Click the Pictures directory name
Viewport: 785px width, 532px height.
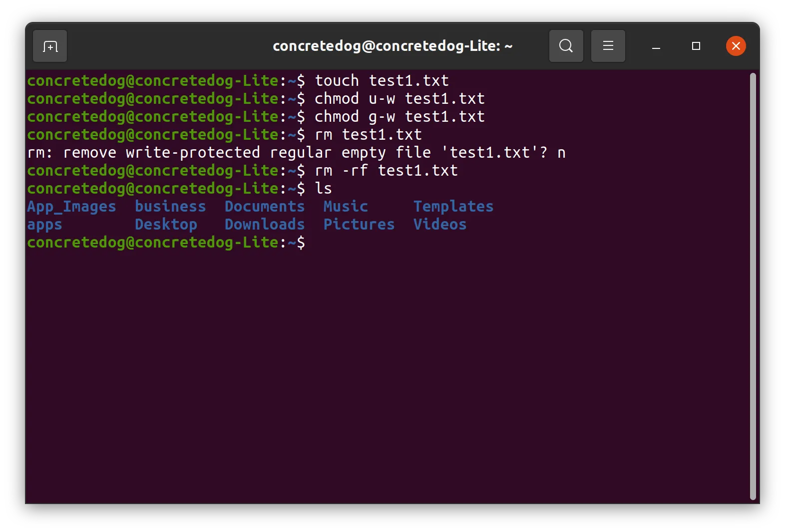(359, 224)
